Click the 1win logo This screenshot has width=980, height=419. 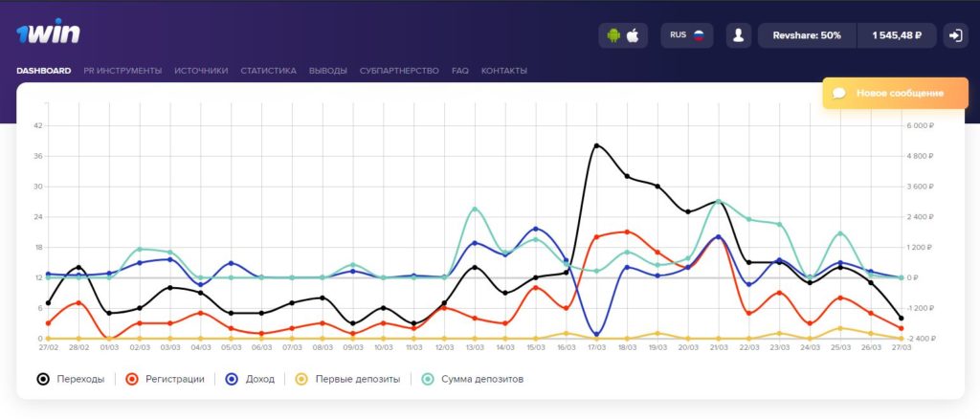click(48, 31)
